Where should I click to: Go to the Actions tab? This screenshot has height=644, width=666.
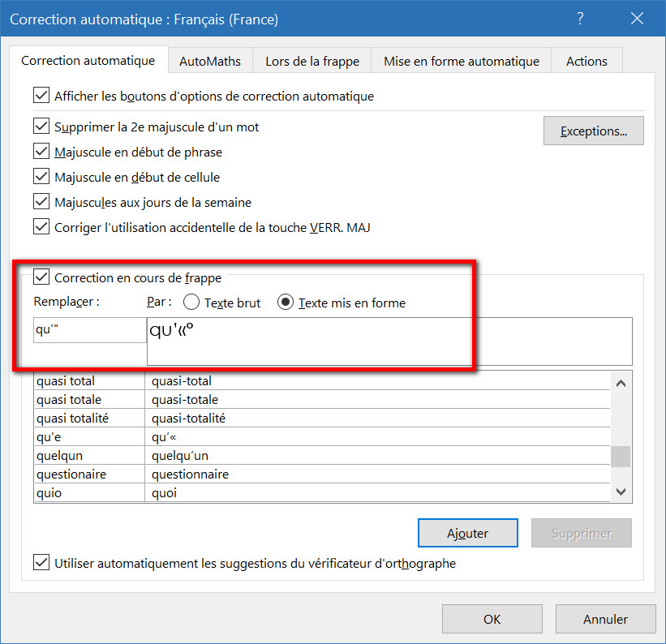pos(587,61)
